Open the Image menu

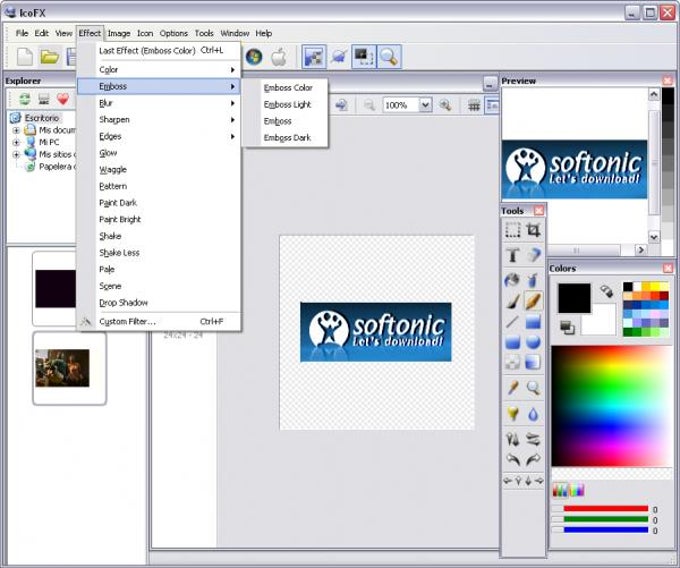pos(119,33)
